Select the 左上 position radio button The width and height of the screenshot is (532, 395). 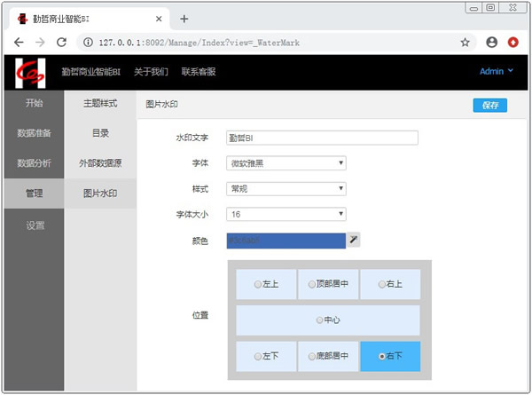257,285
